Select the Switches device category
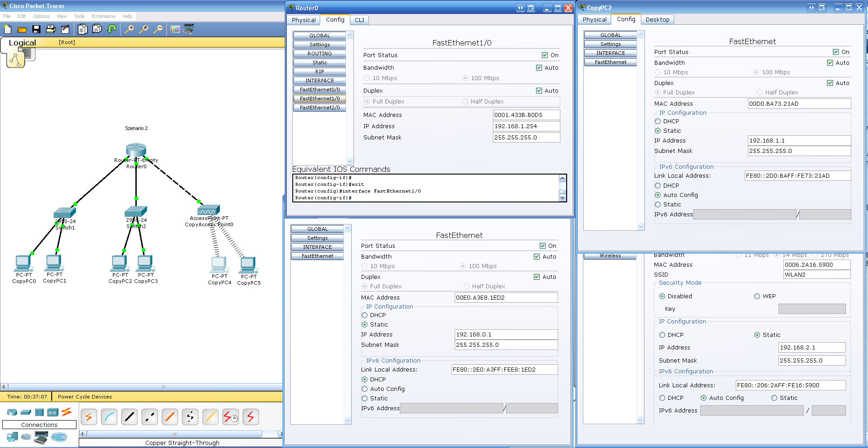868x448 pixels. point(26,412)
